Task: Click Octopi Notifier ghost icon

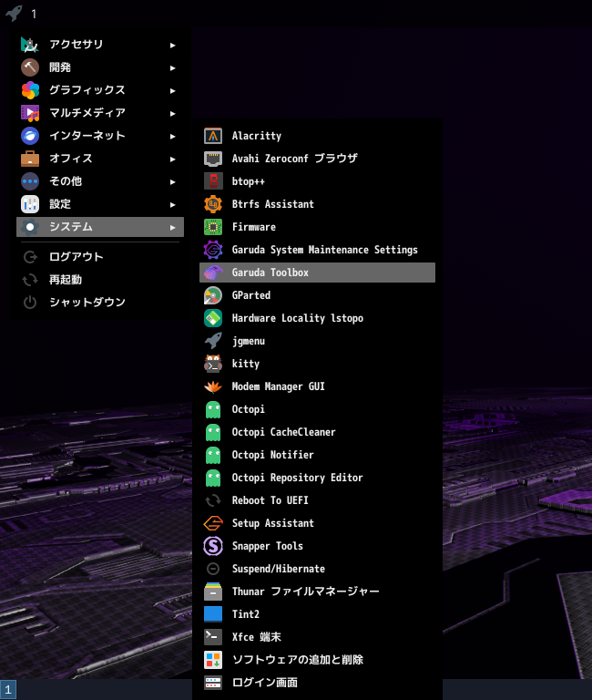Action: coord(213,455)
